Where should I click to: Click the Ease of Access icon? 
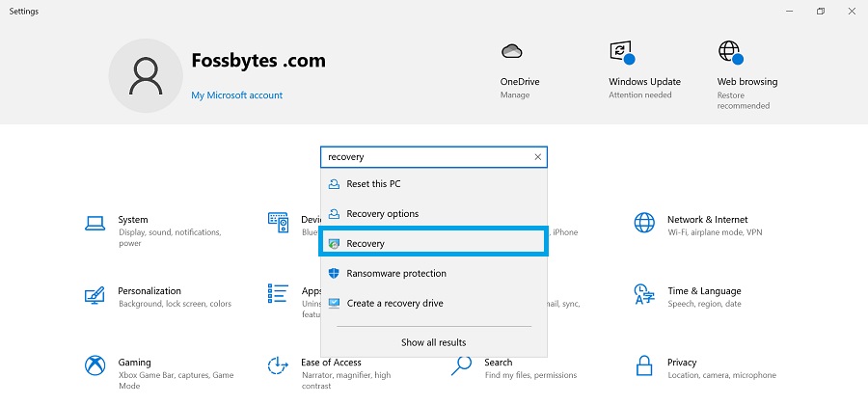pyautogui.click(x=278, y=366)
